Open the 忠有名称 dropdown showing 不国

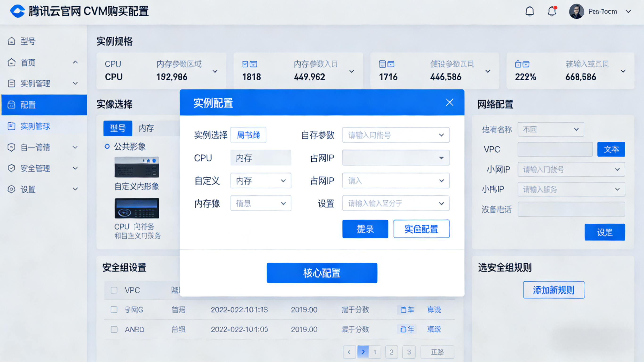pos(551,129)
